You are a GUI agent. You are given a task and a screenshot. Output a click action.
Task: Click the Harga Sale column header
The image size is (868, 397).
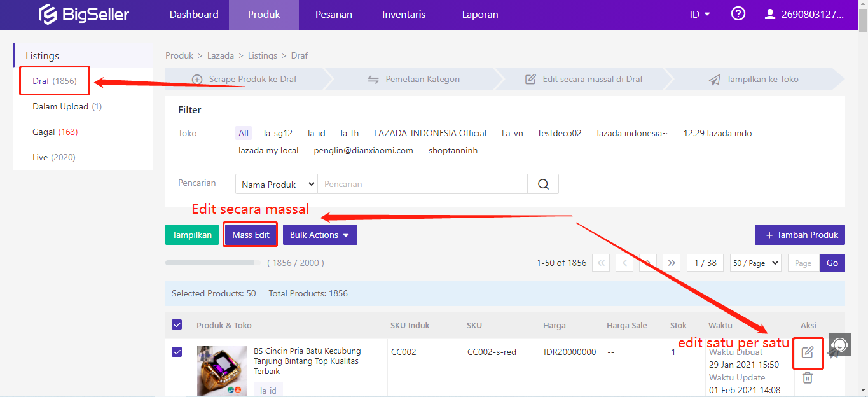tap(626, 325)
